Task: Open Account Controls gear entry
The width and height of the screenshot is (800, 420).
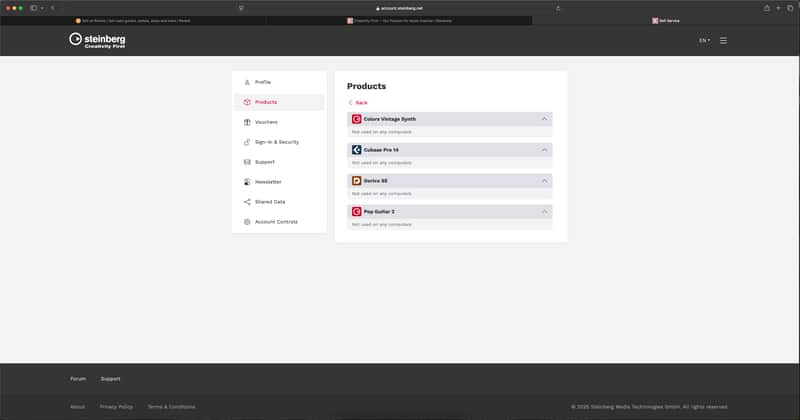Action: [276, 221]
